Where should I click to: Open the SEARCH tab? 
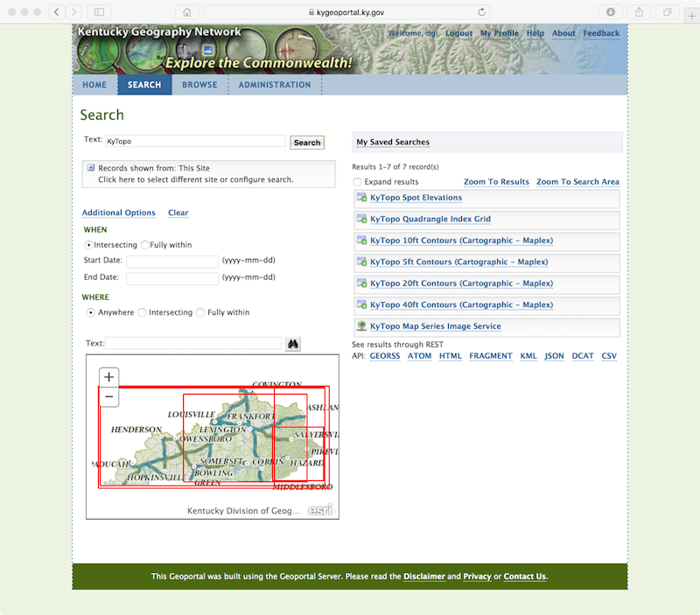(x=144, y=85)
